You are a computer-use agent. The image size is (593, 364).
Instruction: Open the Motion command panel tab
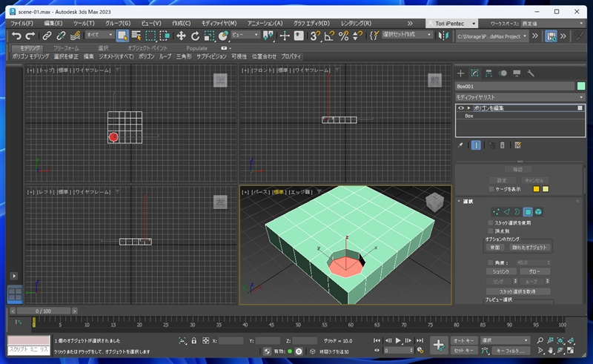pyautogui.click(x=503, y=73)
